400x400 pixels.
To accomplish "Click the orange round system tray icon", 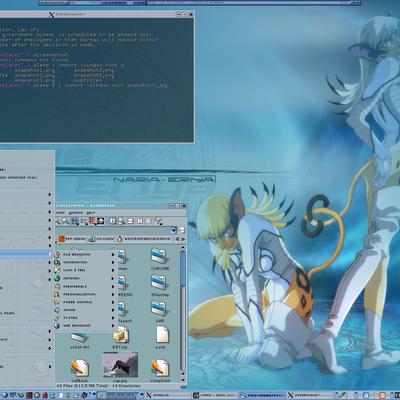I will pyautogui.click(x=382, y=395).
